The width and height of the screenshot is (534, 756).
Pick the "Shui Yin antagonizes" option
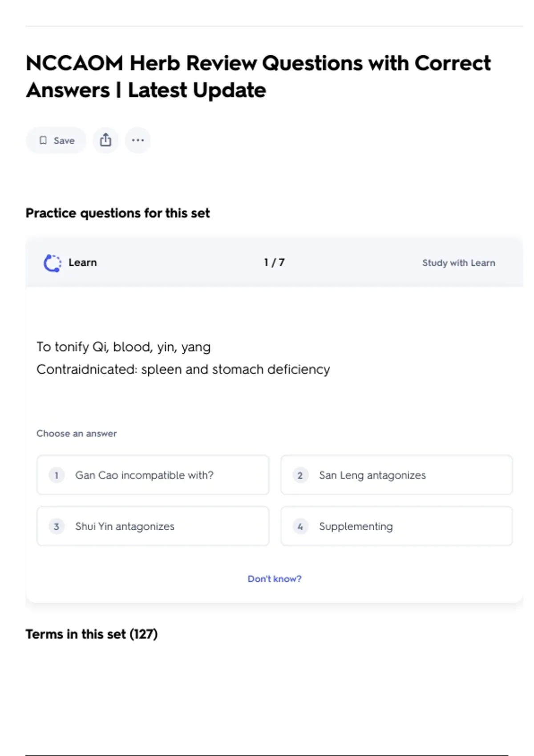(125, 527)
